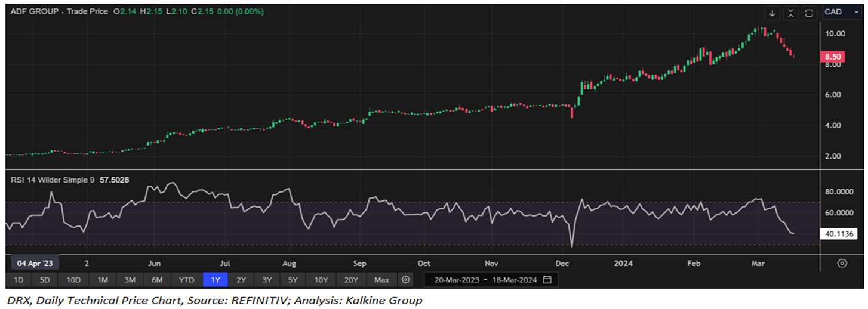
Task: Select the 1D time range
Action: pyautogui.click(x=19, y=280)
